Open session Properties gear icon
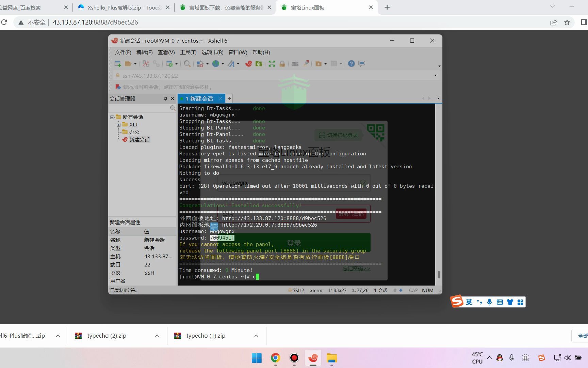 pyautogui.click(x=169, y=64)
